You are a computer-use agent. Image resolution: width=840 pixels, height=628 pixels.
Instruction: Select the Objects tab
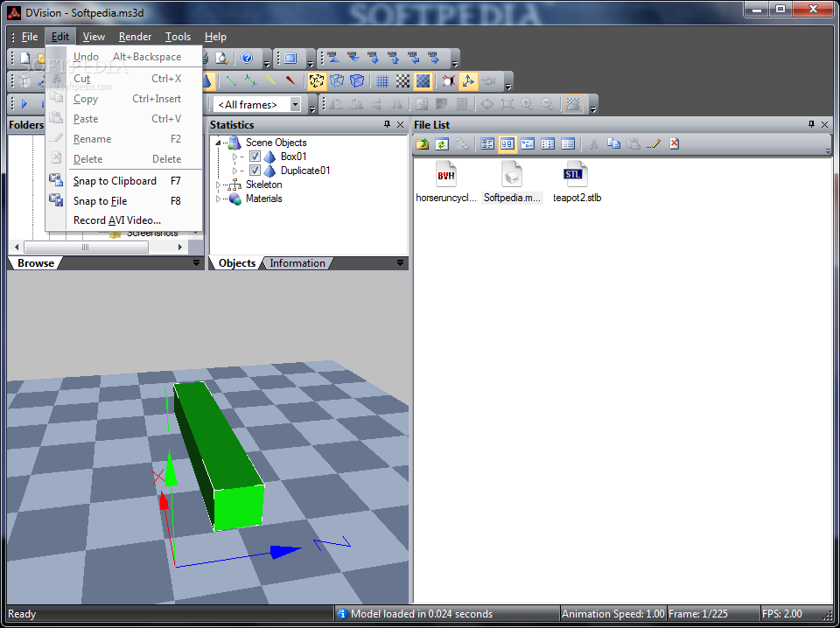click(x=237, y=263)
